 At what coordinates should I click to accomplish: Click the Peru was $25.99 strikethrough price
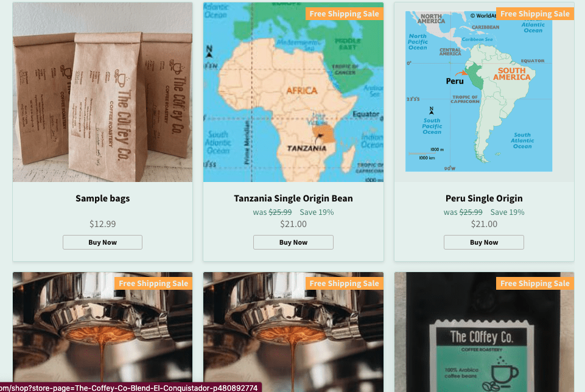coord(463,212)
